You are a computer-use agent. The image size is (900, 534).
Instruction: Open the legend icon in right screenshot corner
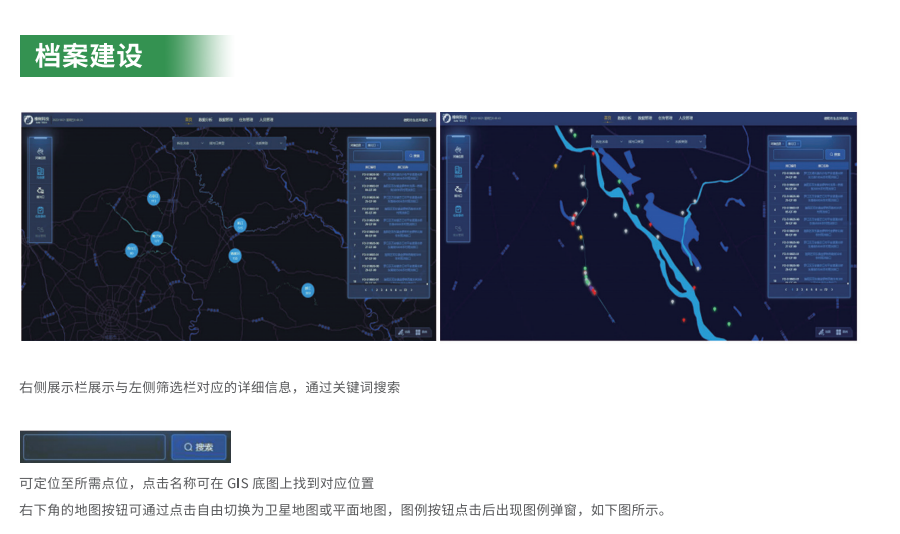tap(842, 331)
